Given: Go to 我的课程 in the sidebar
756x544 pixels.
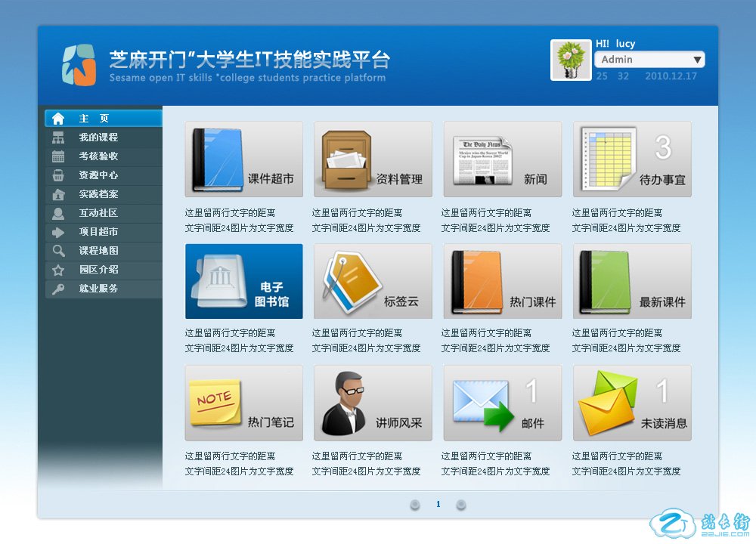Looking at the screenshot, I should pos(104,138).
